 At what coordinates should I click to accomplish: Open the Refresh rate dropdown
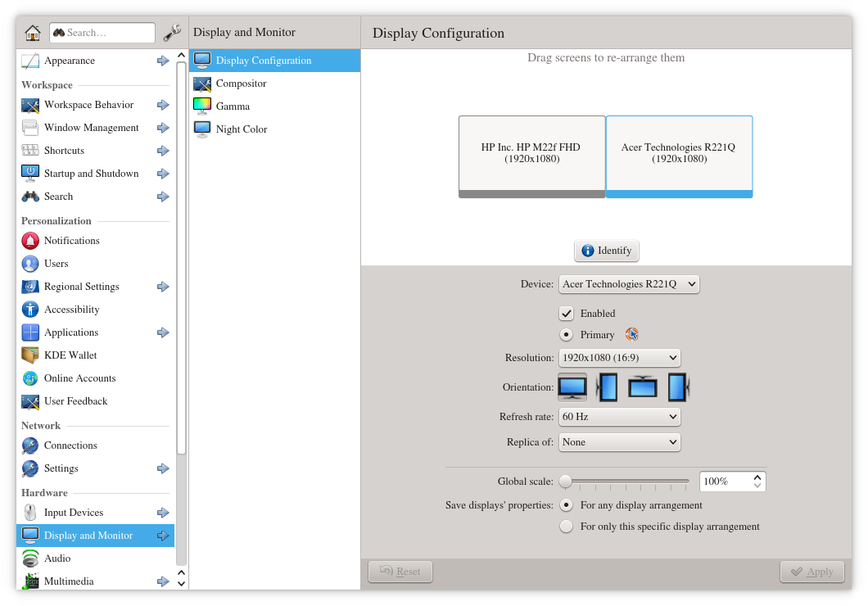pyautogui.click(x=619, y=417)
